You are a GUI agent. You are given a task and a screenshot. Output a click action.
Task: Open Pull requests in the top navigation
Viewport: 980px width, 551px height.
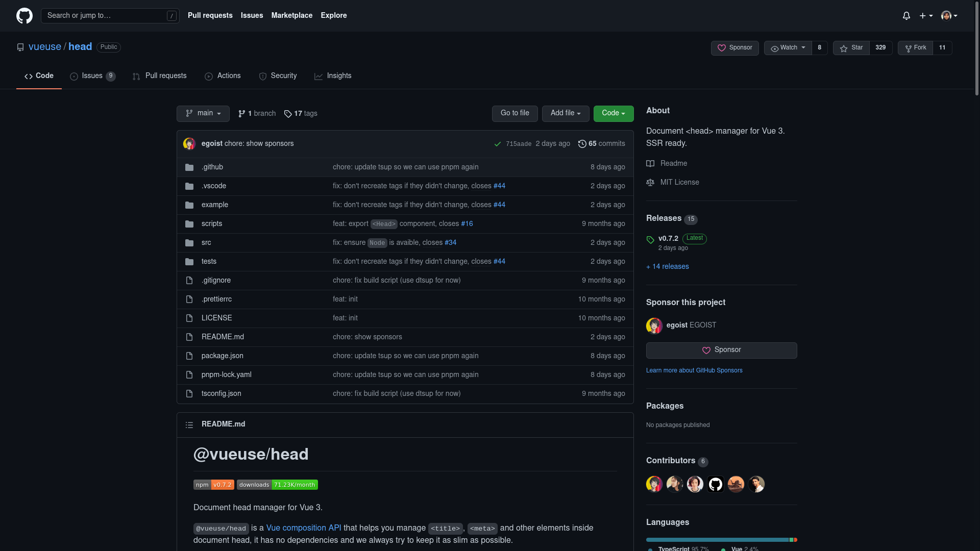(x=210, y=16)
